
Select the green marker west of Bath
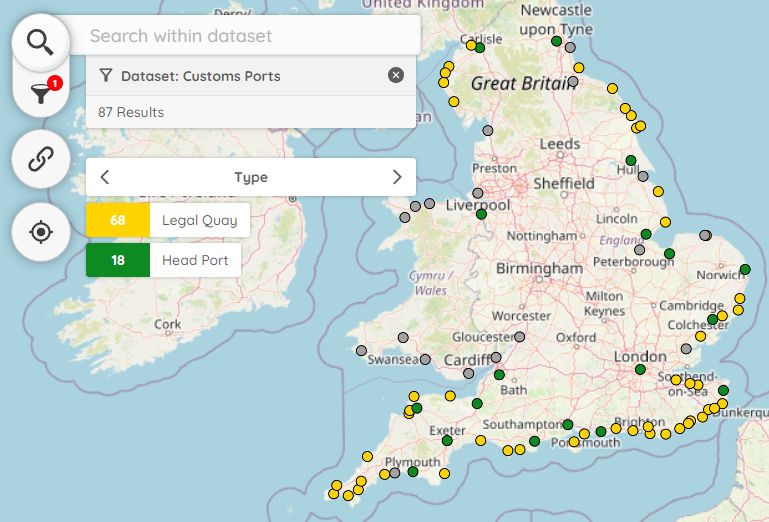tap(499, 375)
